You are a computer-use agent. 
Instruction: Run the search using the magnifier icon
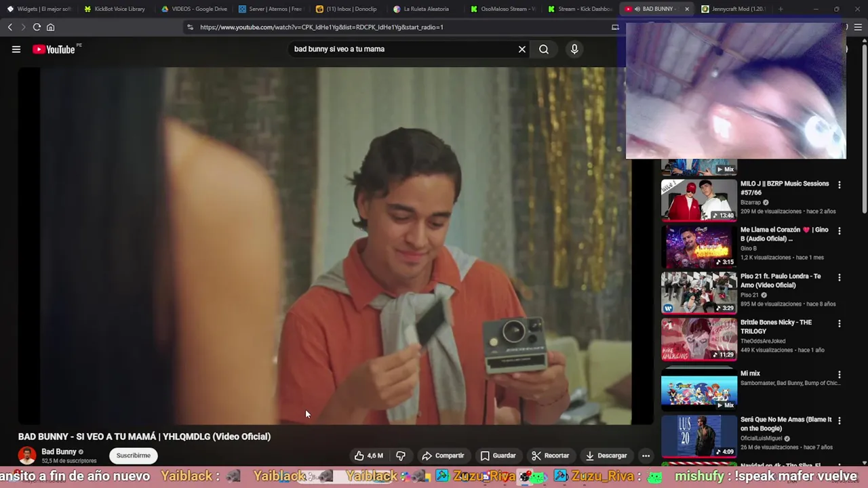pyautogui.click(x=544, y=49)
